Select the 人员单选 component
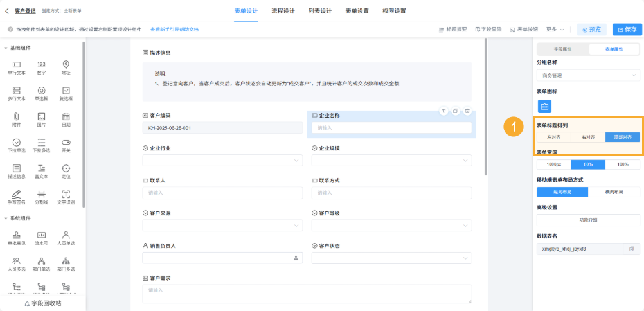 (x=66, y=238)
